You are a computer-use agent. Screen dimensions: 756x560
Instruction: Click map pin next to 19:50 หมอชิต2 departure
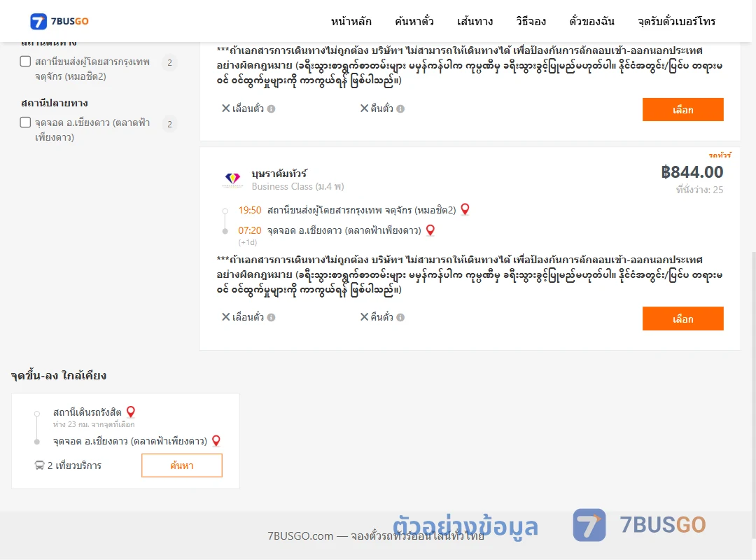pyautogui.click(x=465, y=209)
